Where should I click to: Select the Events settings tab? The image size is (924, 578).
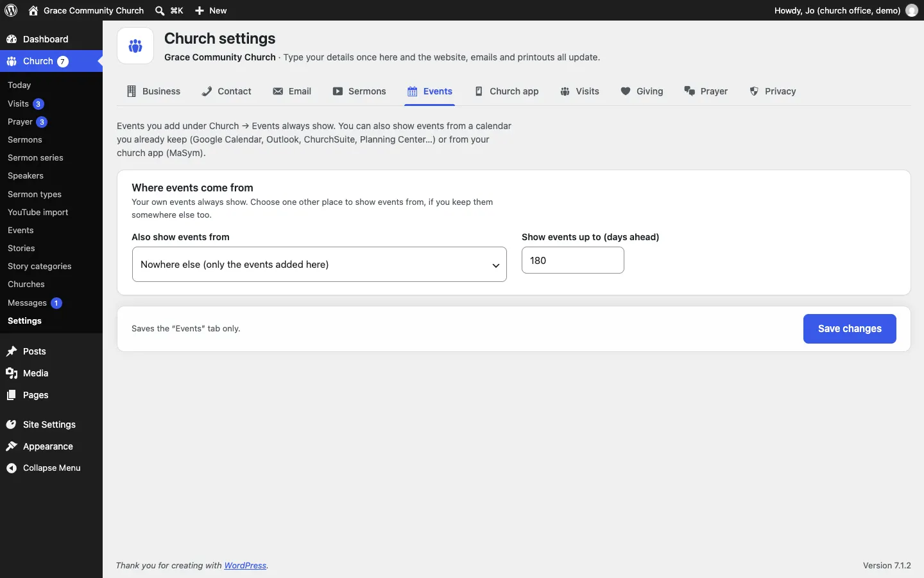(x=430, y=91)
